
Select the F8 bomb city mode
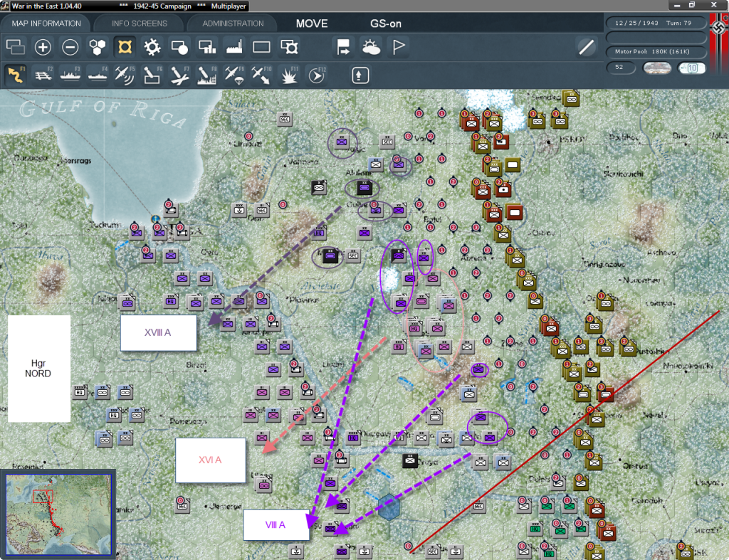[207, 75]
